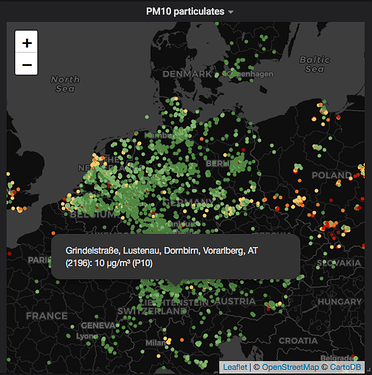The image size is (372, 375).
Task: Open the OpenStreetMap attribution link
Action: click(290, 367)
